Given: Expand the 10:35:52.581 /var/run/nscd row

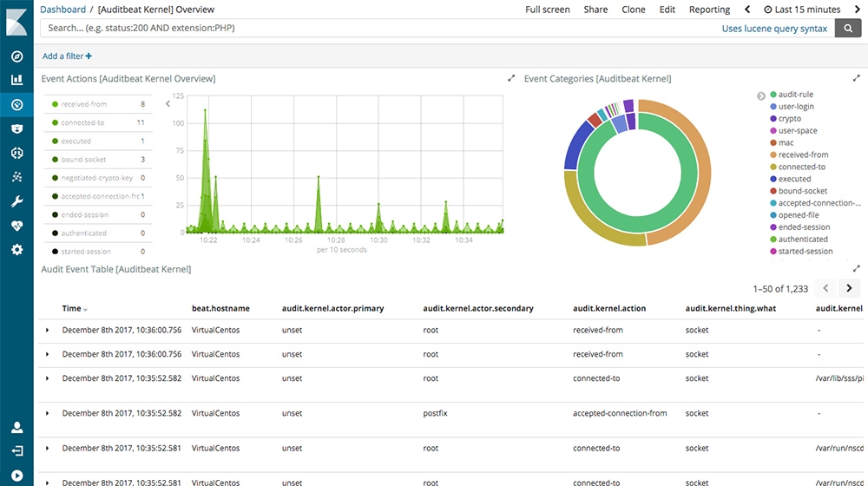Looking at the screenshot, I should pos(47,449).
